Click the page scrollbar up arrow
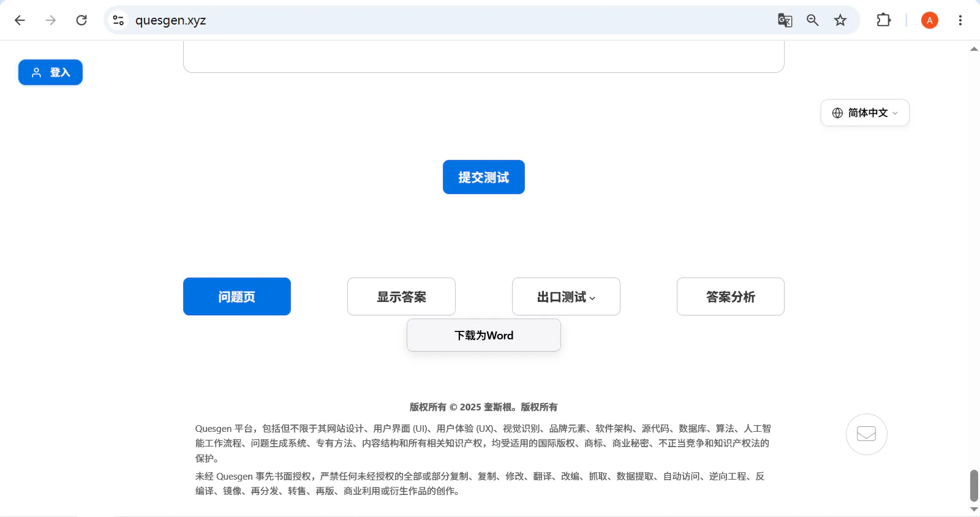The image size is (980, 517). [x=974, y=48]
